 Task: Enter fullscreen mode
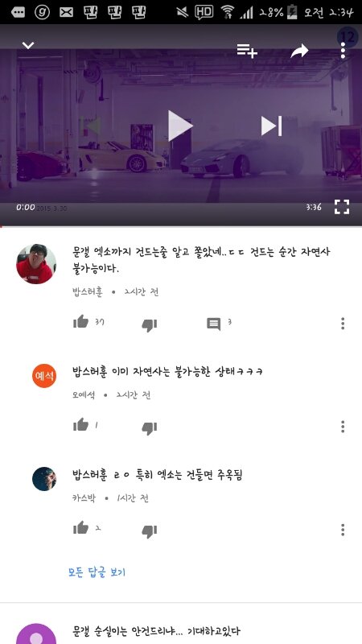[341, 207]
